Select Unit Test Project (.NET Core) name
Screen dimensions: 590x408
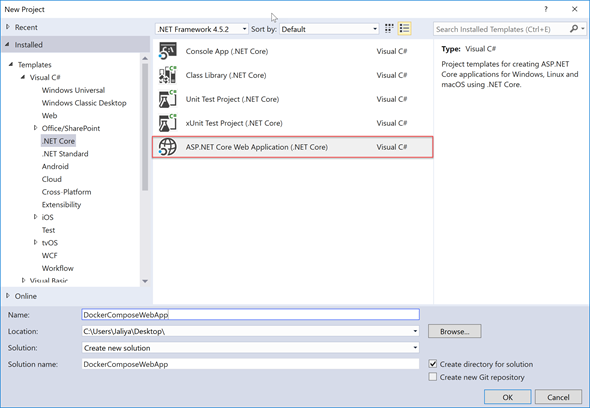pyautogui.click(x=232, y=99)
